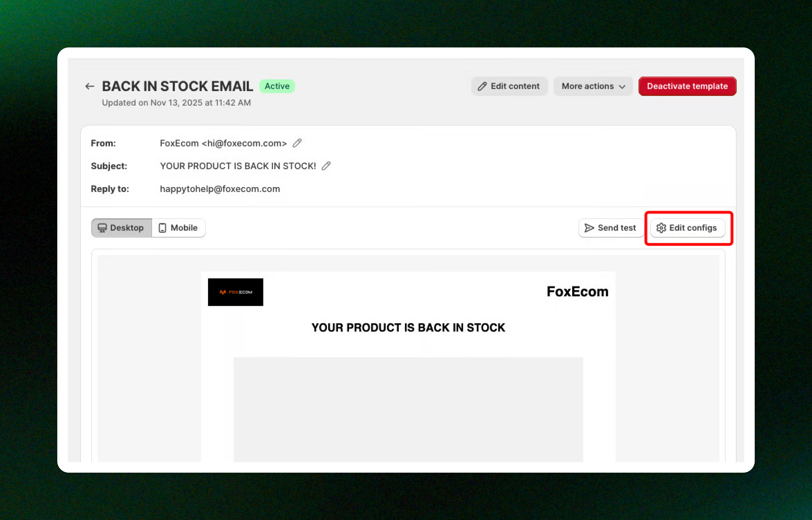
Task: Click pencil icon next to From address
Action: [297, 143]
